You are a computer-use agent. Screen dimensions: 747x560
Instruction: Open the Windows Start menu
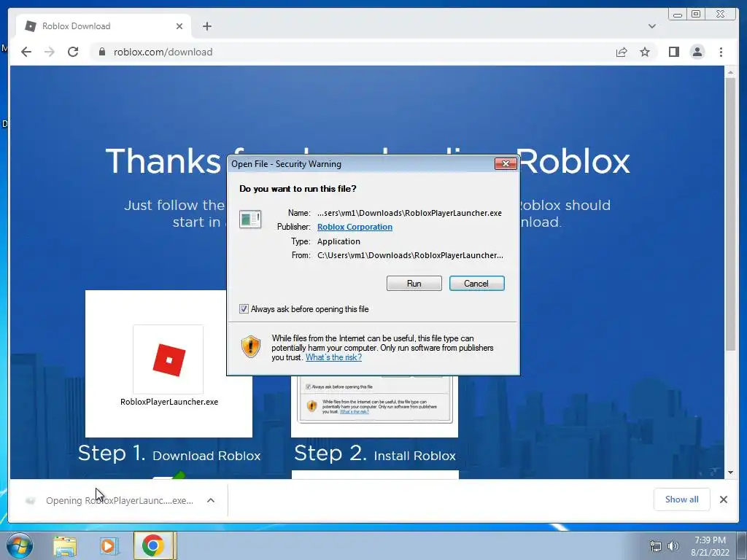[x=20, y=545]
